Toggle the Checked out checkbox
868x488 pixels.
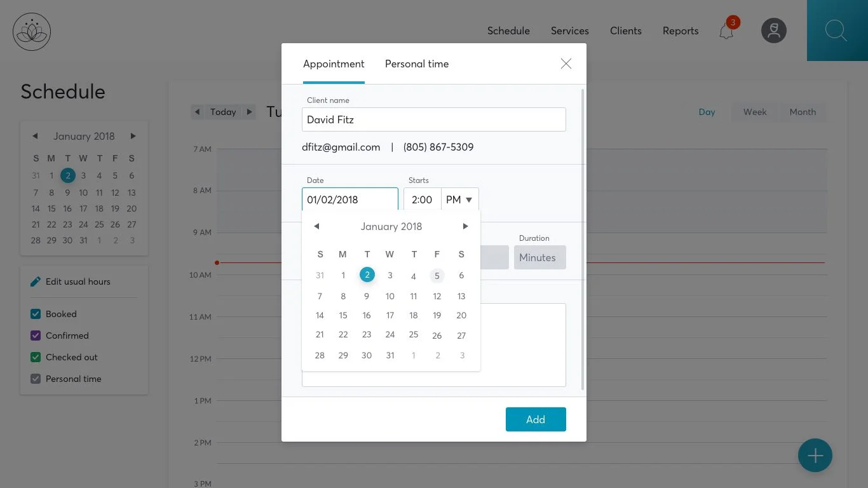point(36,357)
